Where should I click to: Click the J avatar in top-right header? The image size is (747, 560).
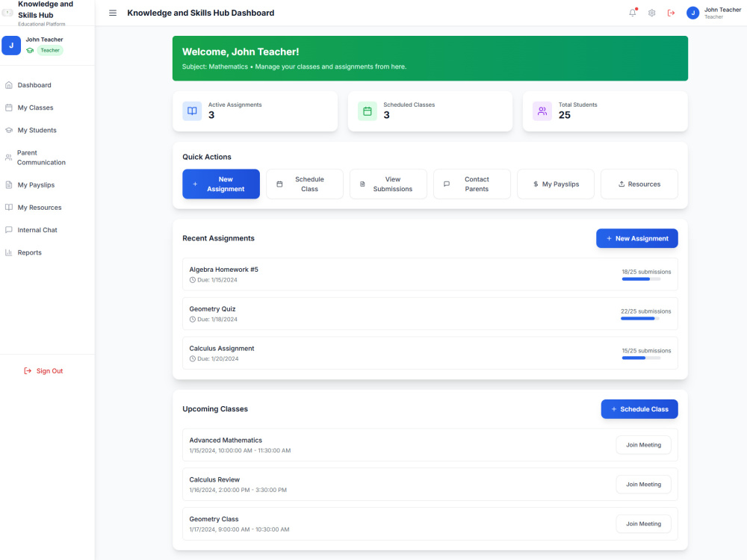tap(692, 13)
